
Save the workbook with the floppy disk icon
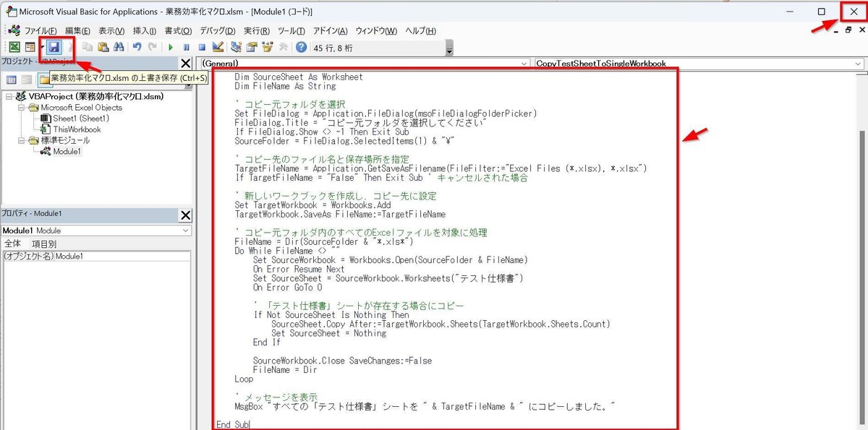pyautogui.click(x=54, y=47)
